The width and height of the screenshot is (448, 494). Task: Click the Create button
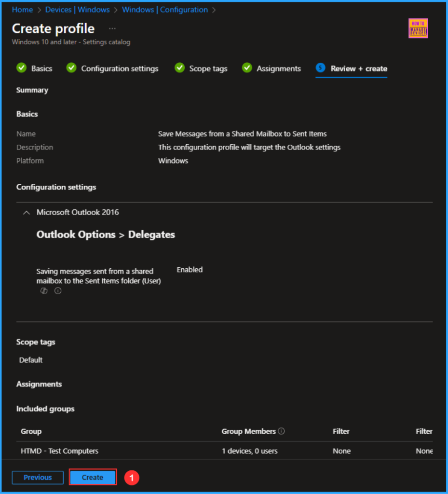93,477
